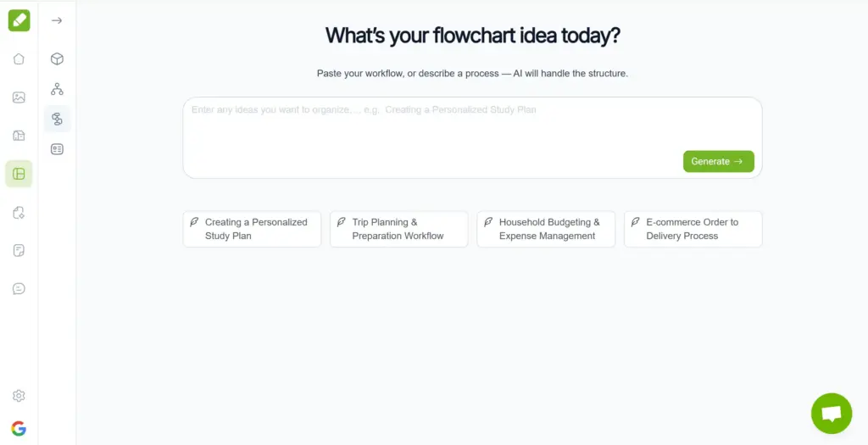Open the image gallery sidebar icon
868x445 pixels.
(x=19, y=97)
